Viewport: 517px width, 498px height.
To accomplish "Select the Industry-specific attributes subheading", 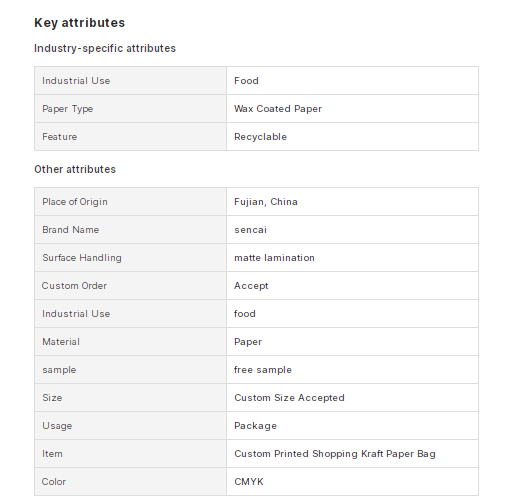I will click(x=105, y=48).
